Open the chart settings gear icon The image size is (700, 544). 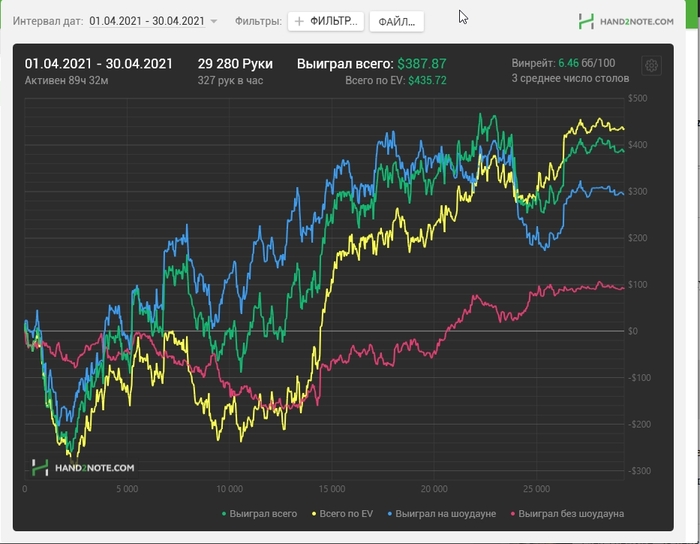[x=651, y=66]
